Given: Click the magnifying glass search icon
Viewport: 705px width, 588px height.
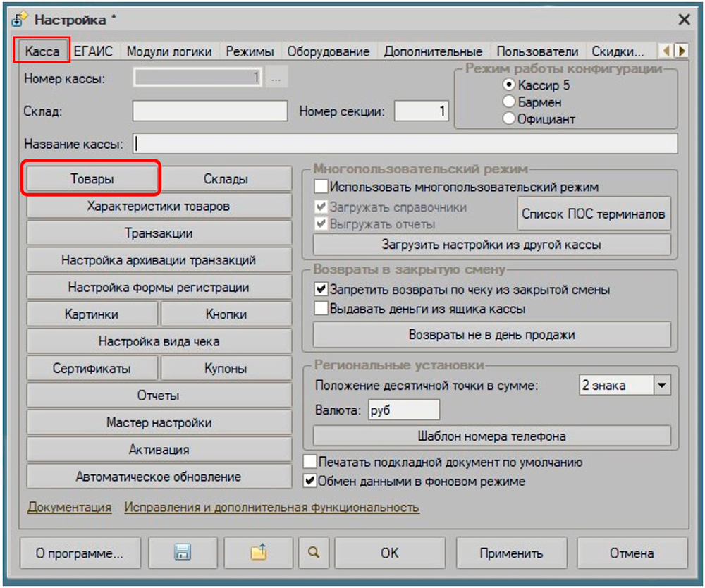Looking at the screenshot, I should [314, 553].
